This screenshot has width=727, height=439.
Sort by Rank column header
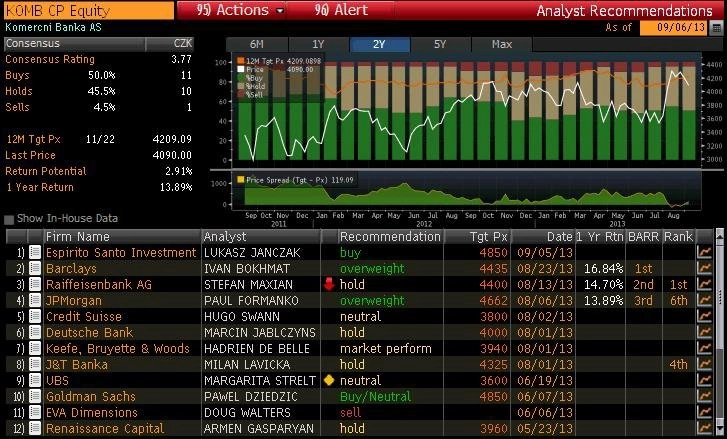(678, 236)
